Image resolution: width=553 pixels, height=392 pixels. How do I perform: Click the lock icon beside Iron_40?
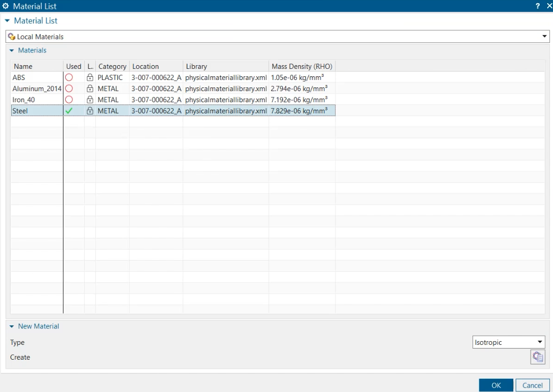tap(90, 100)
